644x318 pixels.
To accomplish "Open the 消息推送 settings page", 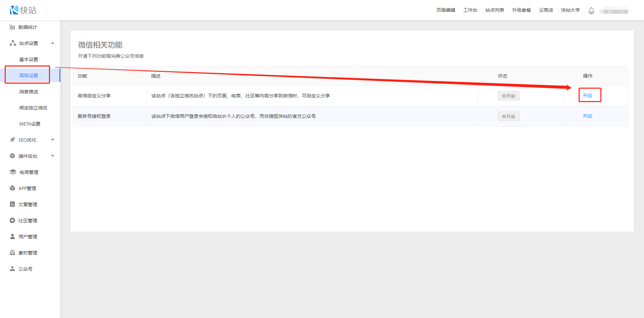I will tap(29, 92).
